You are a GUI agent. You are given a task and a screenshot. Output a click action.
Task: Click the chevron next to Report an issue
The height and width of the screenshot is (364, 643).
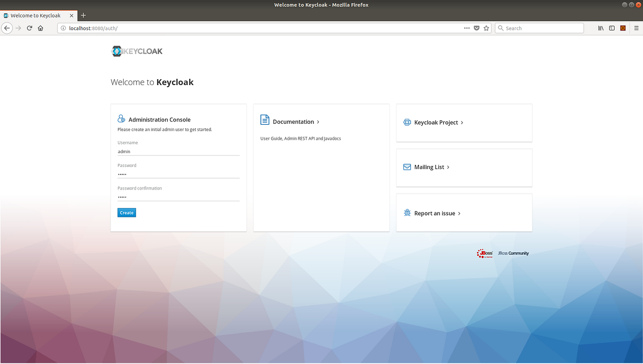(459, 213)
